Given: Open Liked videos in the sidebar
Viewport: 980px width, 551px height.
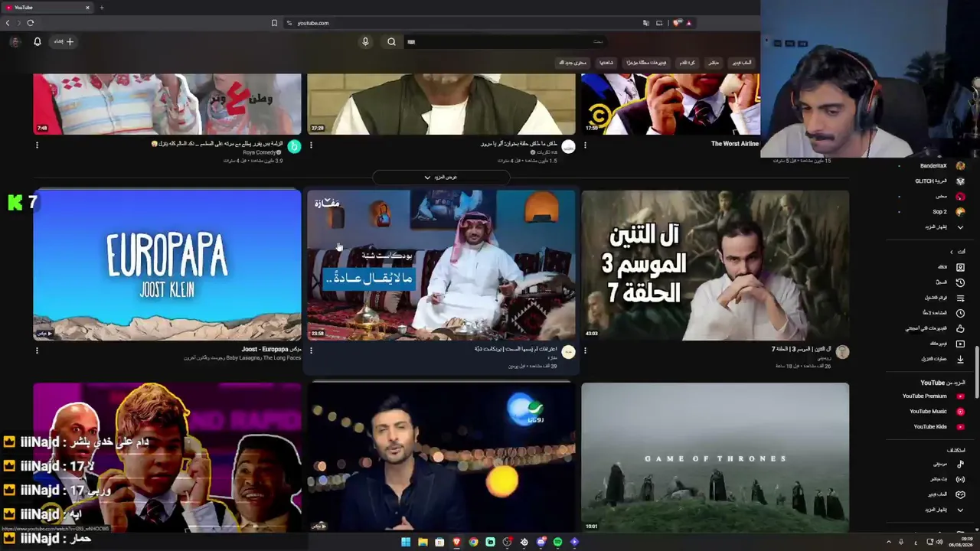Looking at the screenshot, I should click(951, 328).
